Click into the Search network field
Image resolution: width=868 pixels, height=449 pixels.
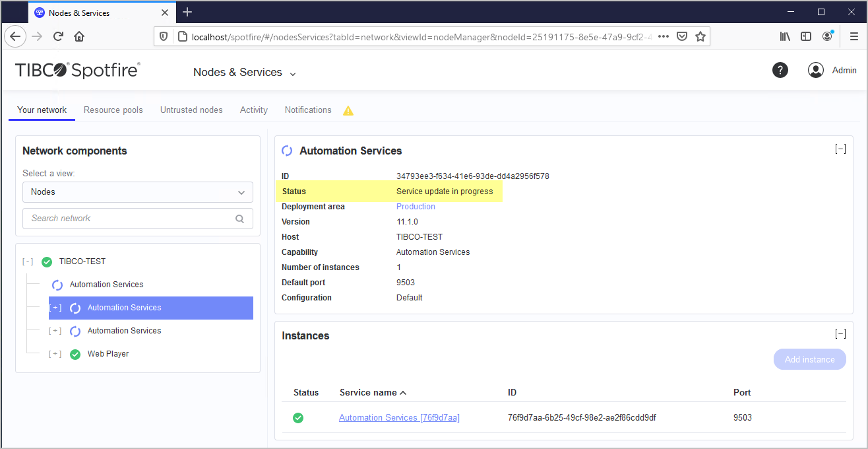[x=129, y=219]
